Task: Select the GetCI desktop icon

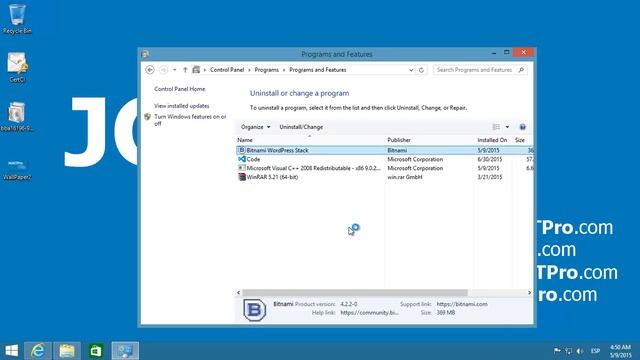Action: (17, 67)
